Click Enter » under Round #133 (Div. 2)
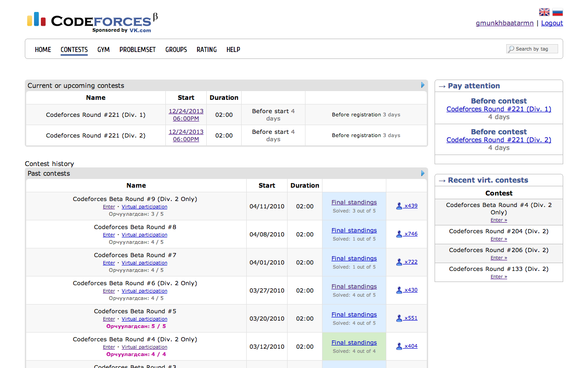 click(x=499, y=277)
